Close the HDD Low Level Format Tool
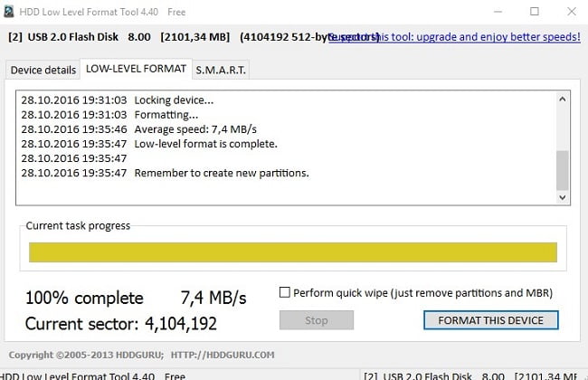This screenshot has width=588, height=380. 570,12
